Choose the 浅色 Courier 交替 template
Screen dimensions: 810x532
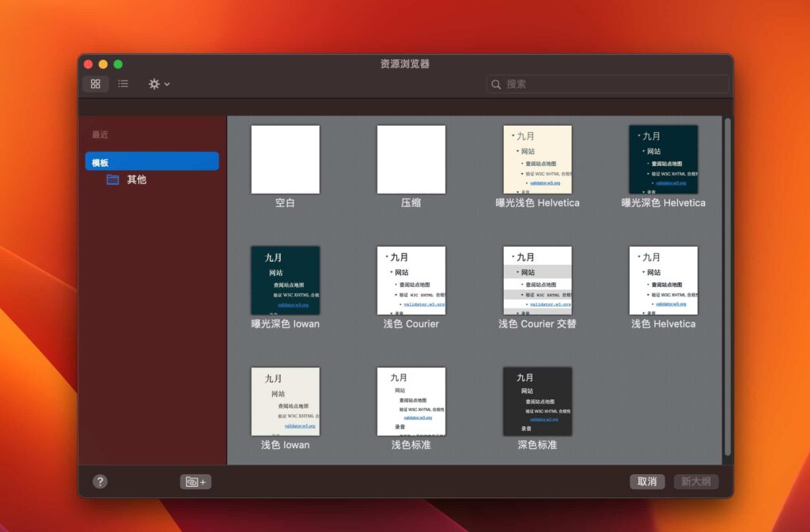pos(537,279)
